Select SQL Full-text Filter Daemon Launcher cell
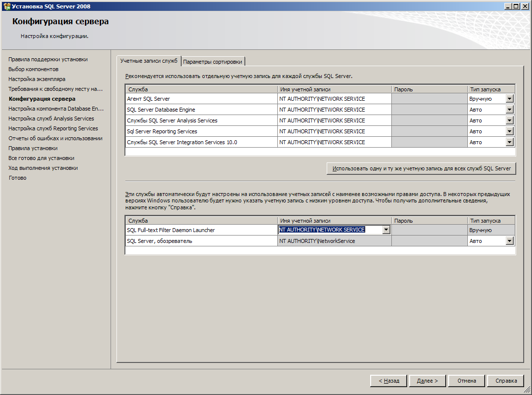 201,230
